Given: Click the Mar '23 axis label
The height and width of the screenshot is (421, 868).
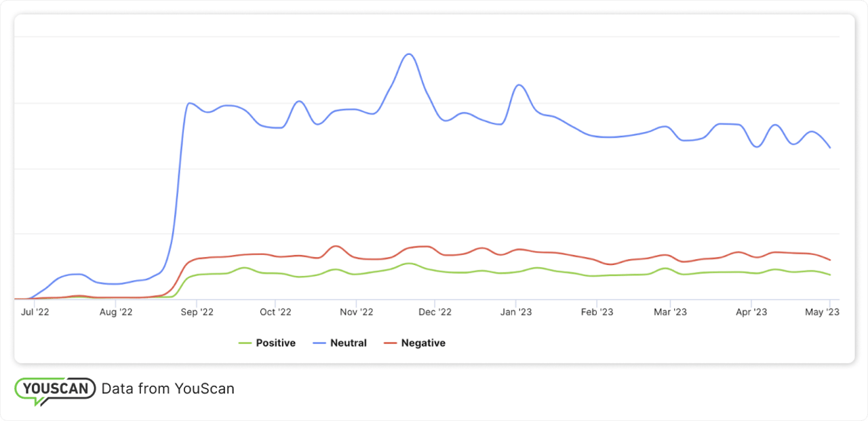Looking at the screenshot, I should point(670,312).
